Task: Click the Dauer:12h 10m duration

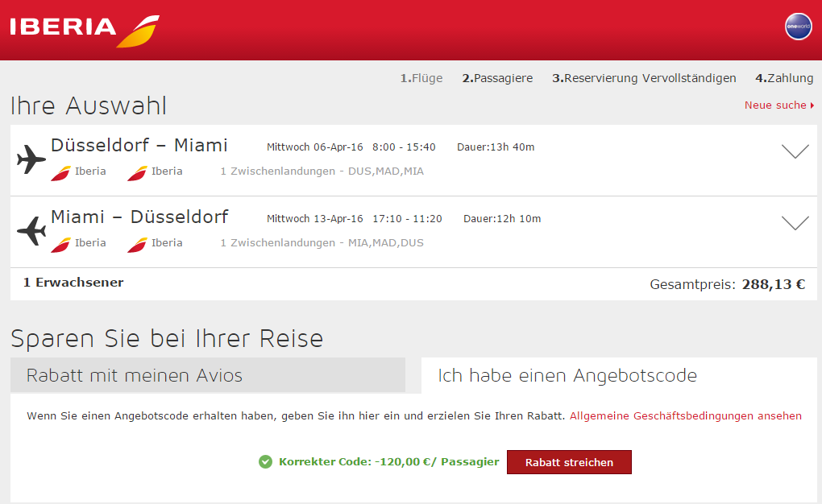Action: click(x=502, y=219)
